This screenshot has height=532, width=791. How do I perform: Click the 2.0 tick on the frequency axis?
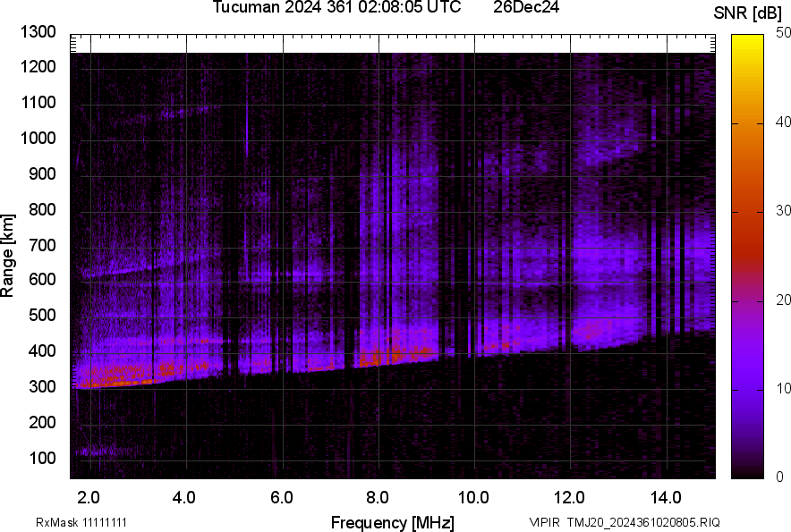pos(89,497)
